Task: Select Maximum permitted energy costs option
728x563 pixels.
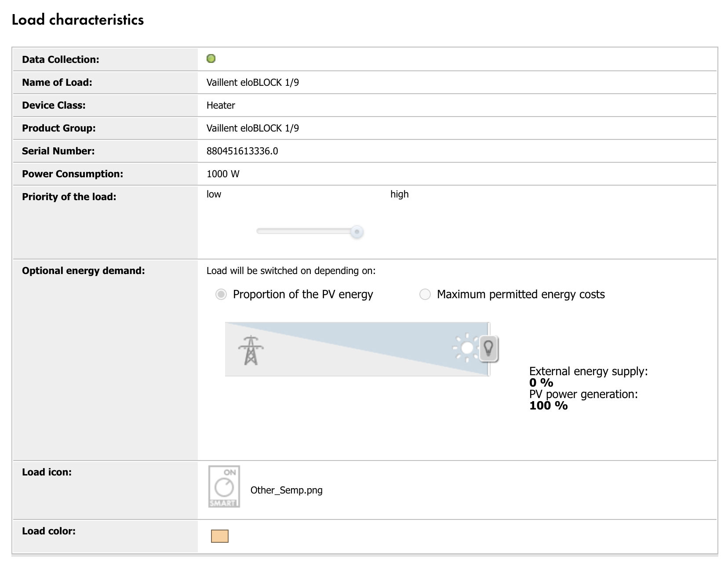Action: [425, 294]
